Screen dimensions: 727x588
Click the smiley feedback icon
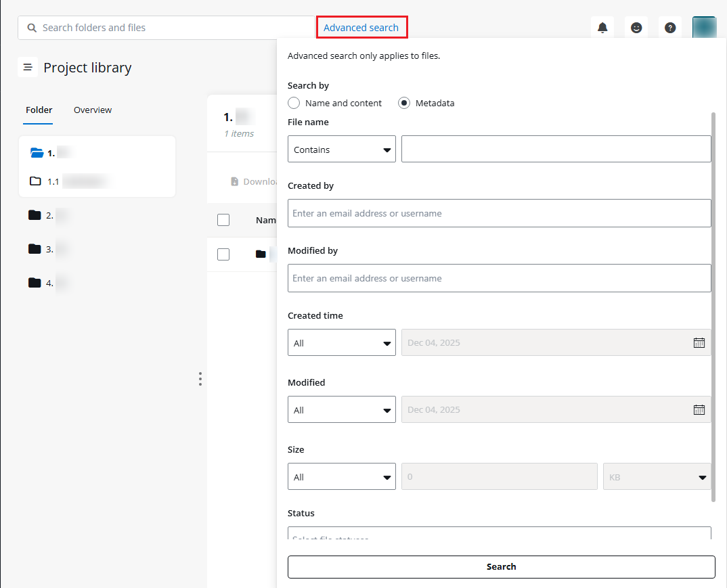(636, 28)
